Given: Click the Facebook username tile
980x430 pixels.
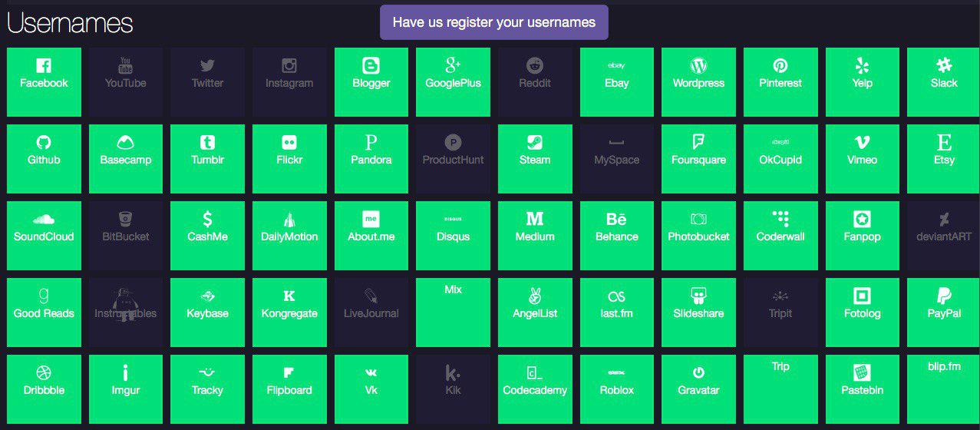Looking at the screenshot, I should (x=44, y=82).
